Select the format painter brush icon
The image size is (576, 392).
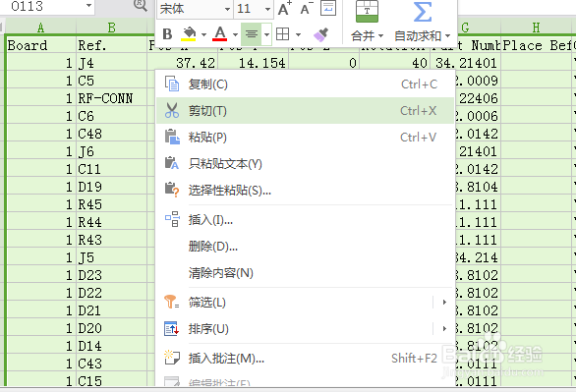(x=320, y=34)
